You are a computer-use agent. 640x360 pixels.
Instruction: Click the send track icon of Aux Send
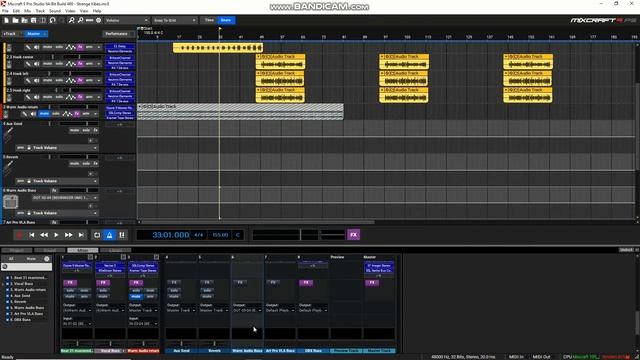[x=8, y=133]
